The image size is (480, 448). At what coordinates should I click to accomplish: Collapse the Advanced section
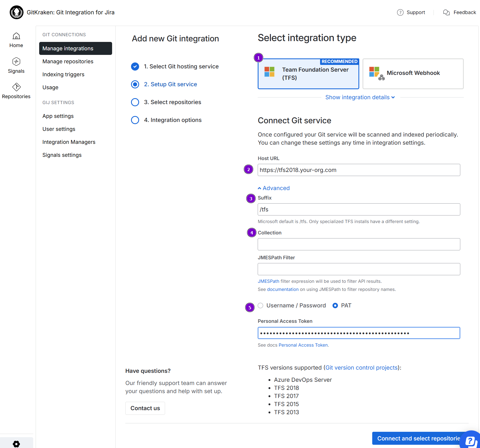pos(274,188)
